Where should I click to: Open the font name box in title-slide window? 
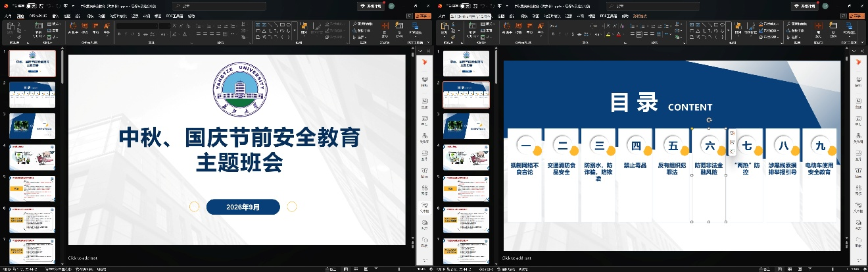point(136,26)
